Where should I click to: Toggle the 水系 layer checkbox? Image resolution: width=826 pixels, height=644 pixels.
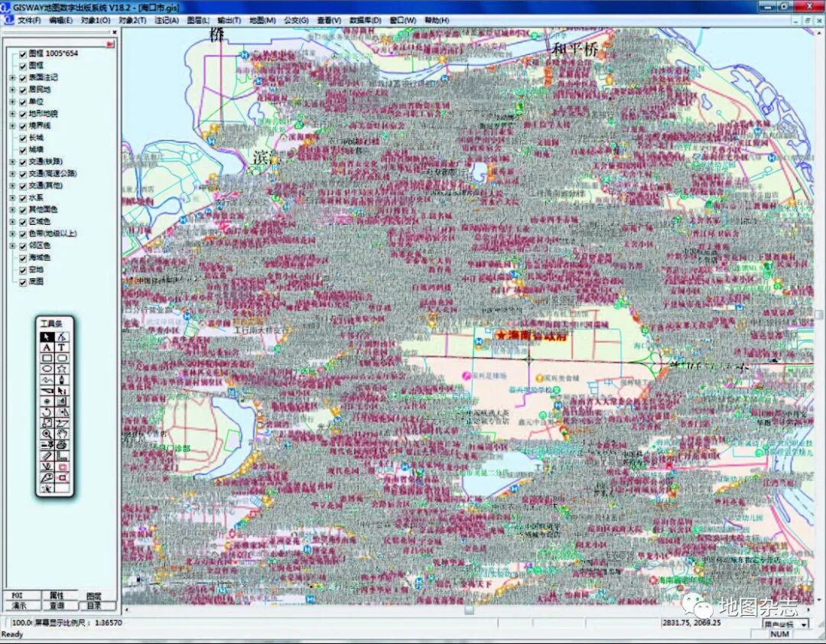pos(23,198)
